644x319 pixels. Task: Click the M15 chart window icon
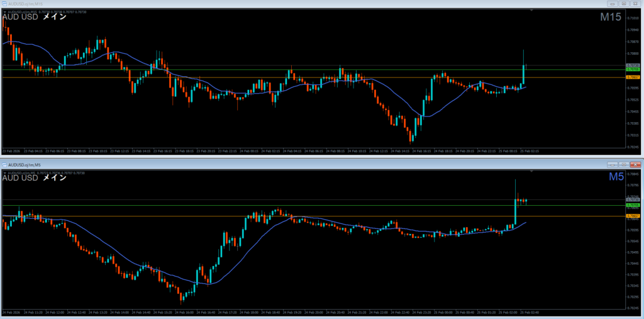(5, 3)
